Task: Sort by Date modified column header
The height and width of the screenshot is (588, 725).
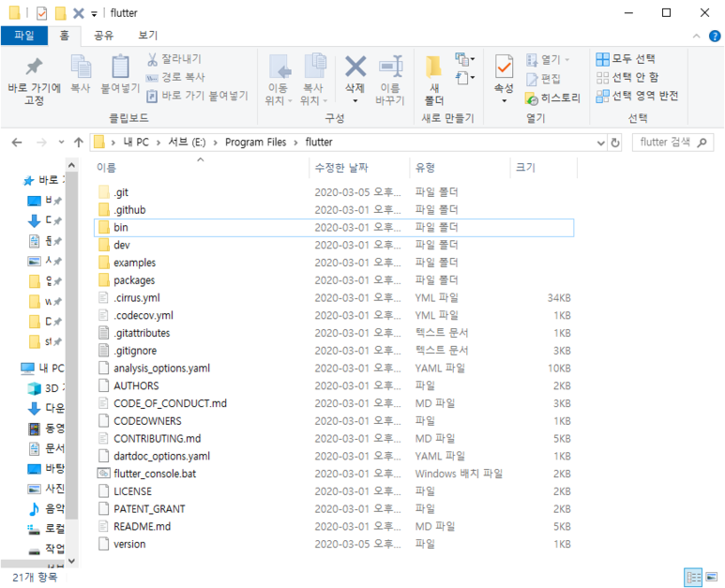Action: coord(359,168)
